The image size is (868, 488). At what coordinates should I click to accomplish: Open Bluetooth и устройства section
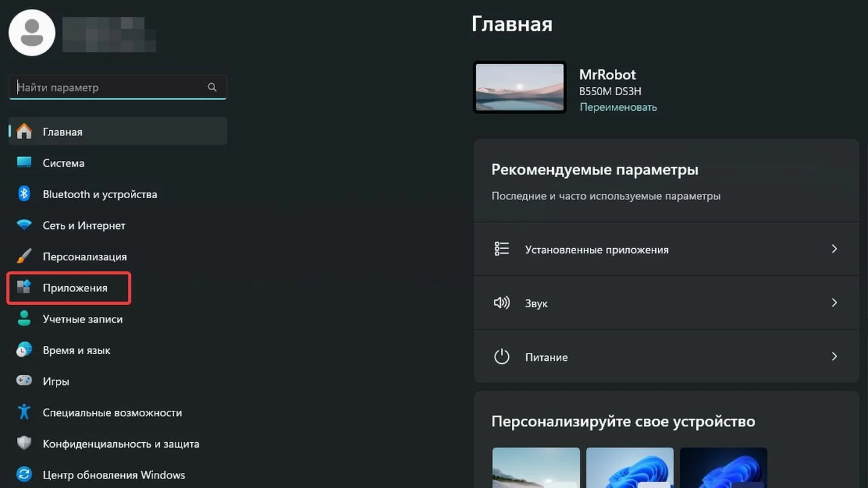(118, 194)
